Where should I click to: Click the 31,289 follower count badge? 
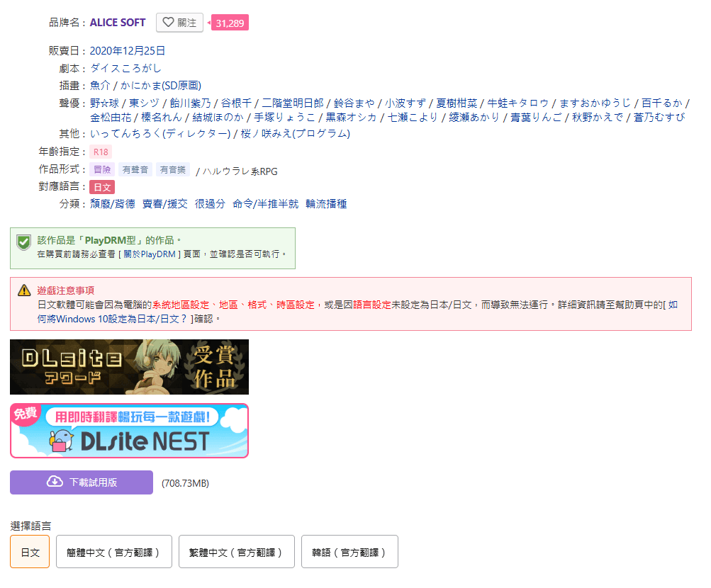[x=230, y=23]
